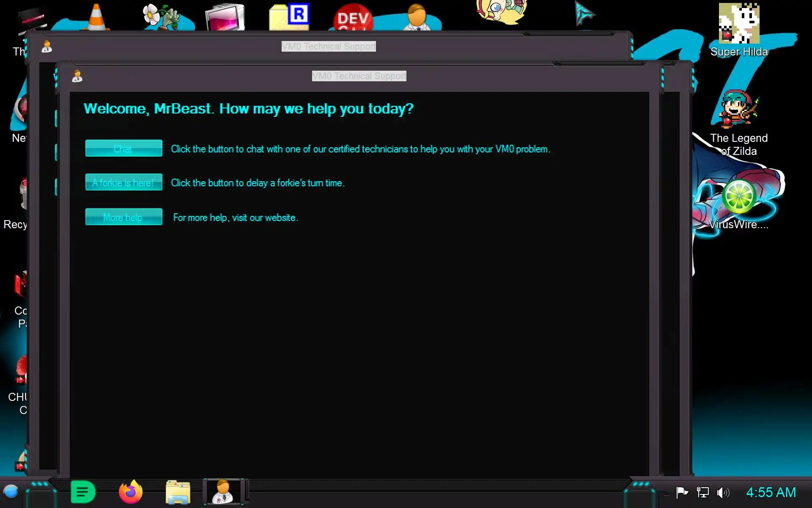Click the Action Center flag icon

[x=682, y=492]
